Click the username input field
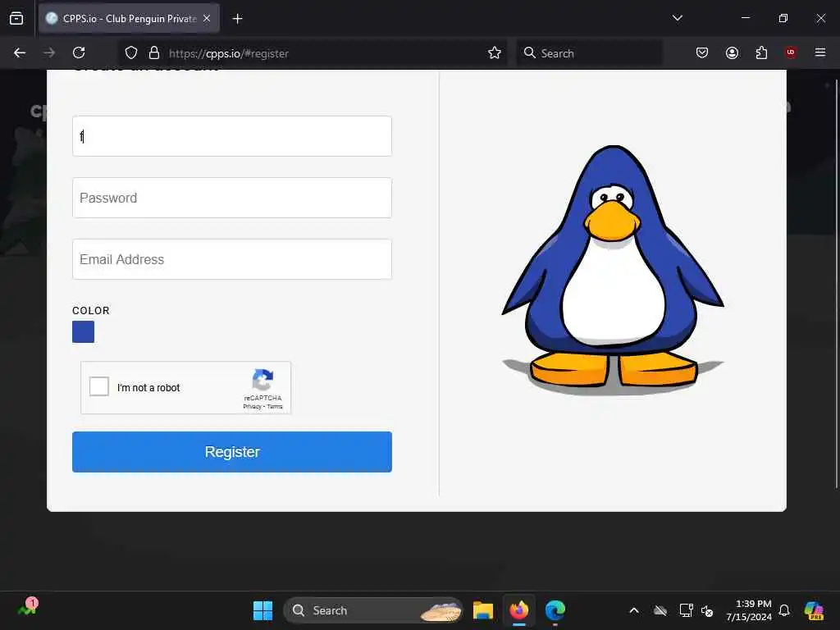The width and height of the screenshot is (840, 630). pyautogui.click(x=232, y=136)
